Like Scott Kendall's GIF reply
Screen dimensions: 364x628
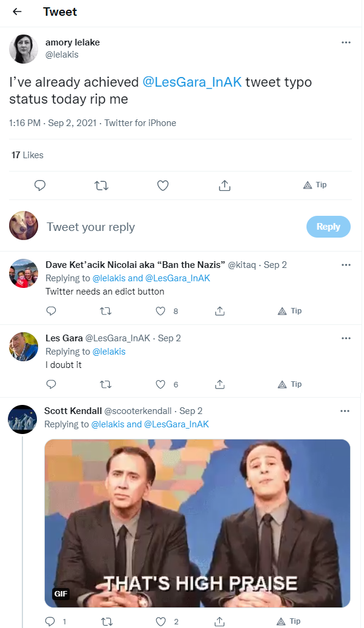pos(160,621)
